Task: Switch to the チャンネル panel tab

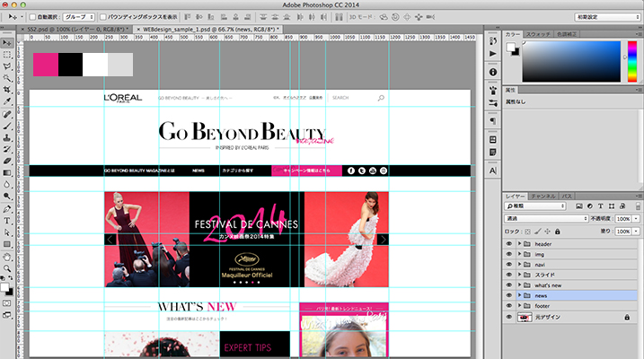Action: pos(543,195)
